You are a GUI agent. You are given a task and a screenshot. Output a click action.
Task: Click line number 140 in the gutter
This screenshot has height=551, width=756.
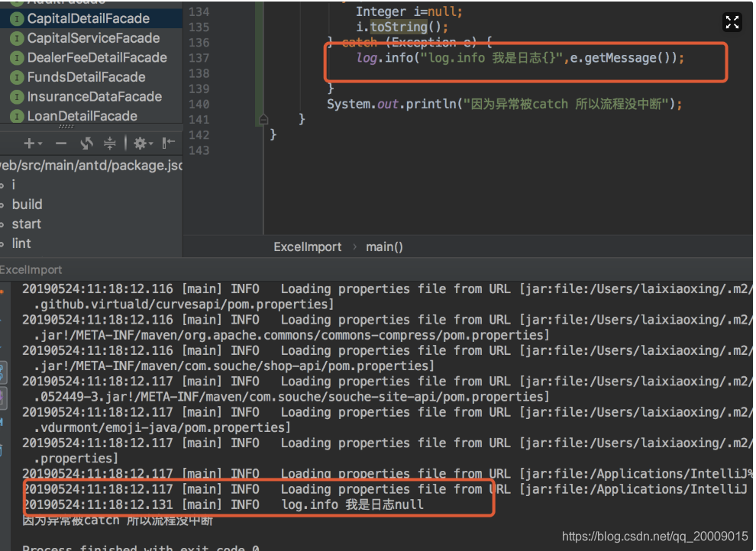point(199,104)
